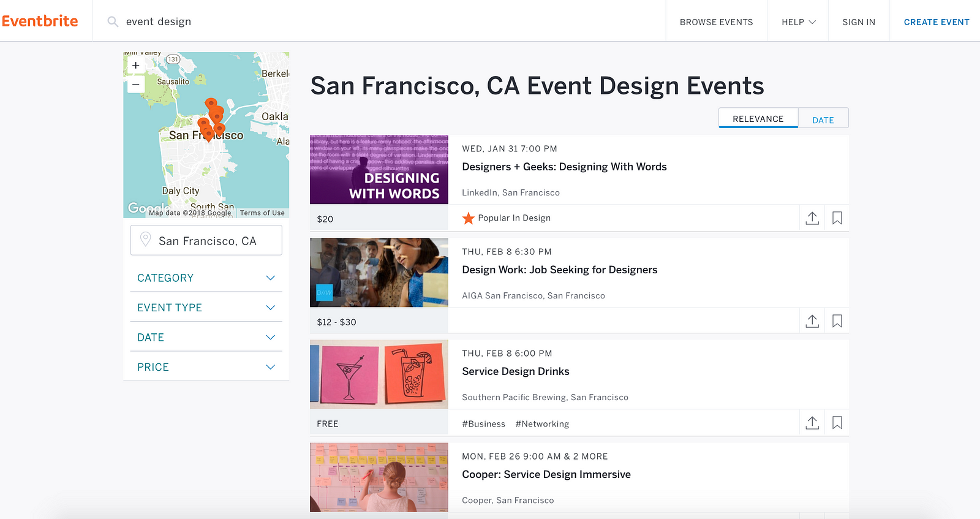This screenshot has width=980, height=519.
Task: Click LinkedIn, San Francisco venue text
Action: coord(511,192)
